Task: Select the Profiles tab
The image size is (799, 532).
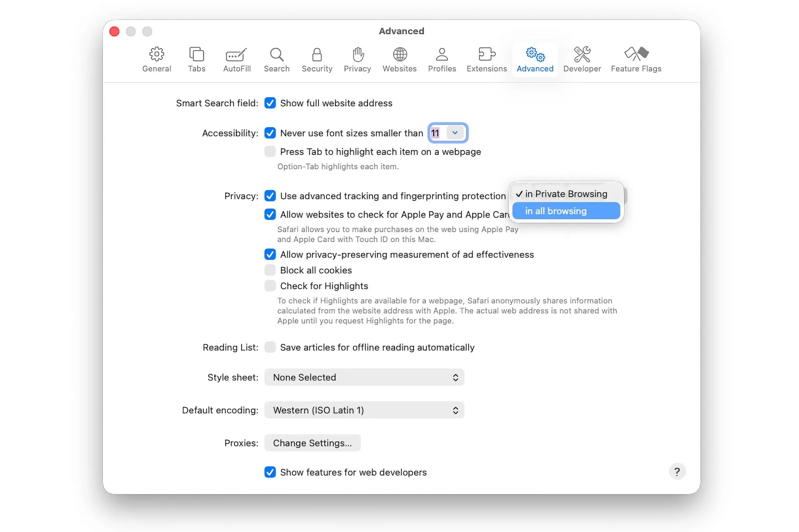Action: 441,59
